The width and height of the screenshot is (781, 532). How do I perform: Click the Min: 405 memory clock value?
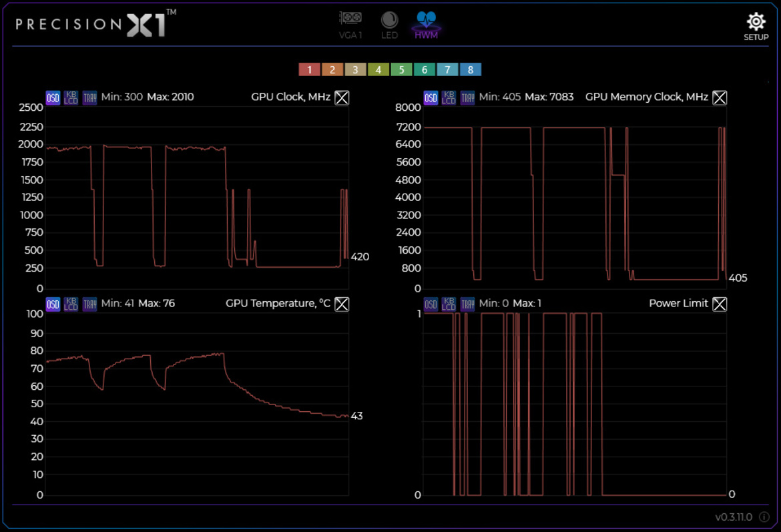coord(499,97)
